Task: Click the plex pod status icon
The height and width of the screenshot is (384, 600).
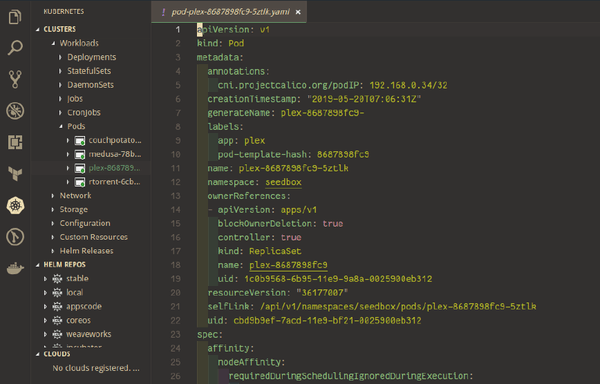Action: tap(80, 168)
